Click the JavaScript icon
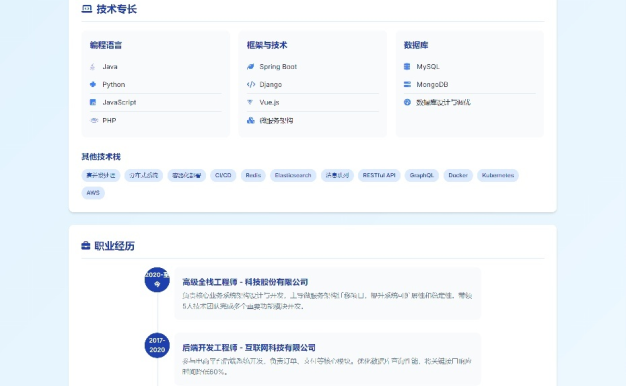Screen dimensions: 626x386 pyautogui.click(x=93, y=102)
